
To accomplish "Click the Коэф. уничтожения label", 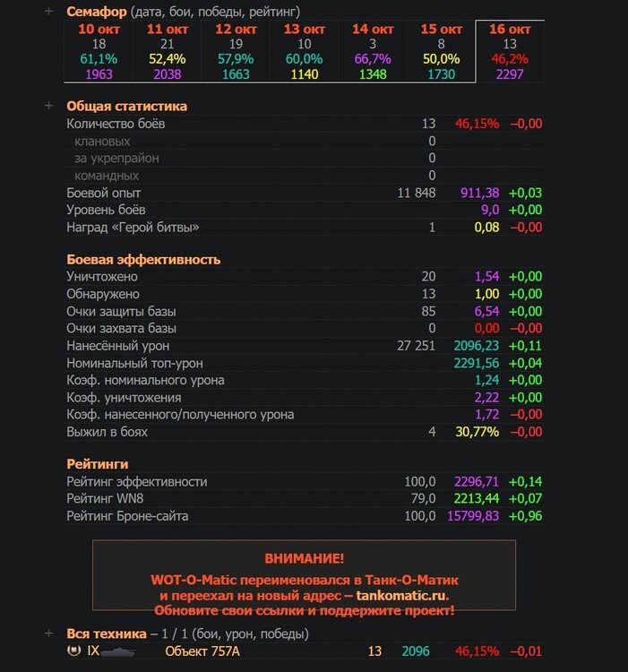I will click(124, 397).
